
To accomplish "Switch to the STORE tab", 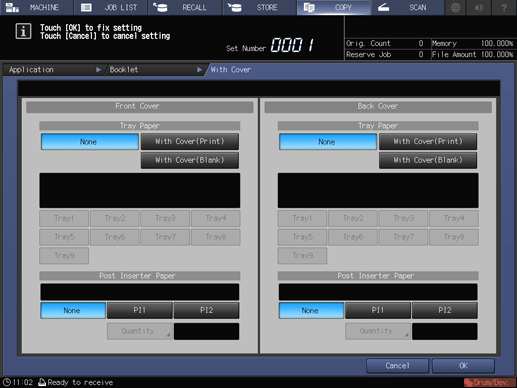I will click(259, 7).
